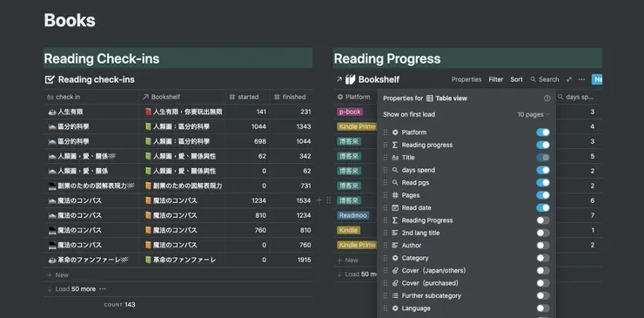Screen dimensions: 644x318
Task: Click the Properties help question icon
Action: pos(547,98)
